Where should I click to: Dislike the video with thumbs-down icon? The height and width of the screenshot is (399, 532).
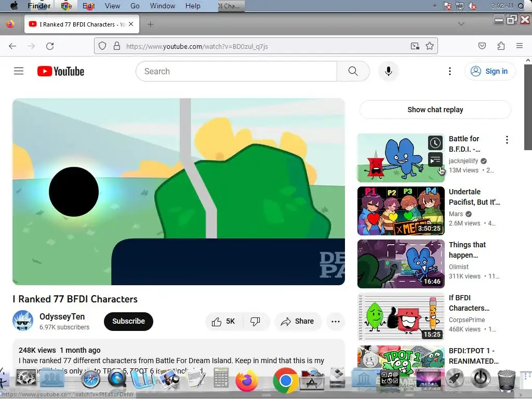tap(256, 321)
